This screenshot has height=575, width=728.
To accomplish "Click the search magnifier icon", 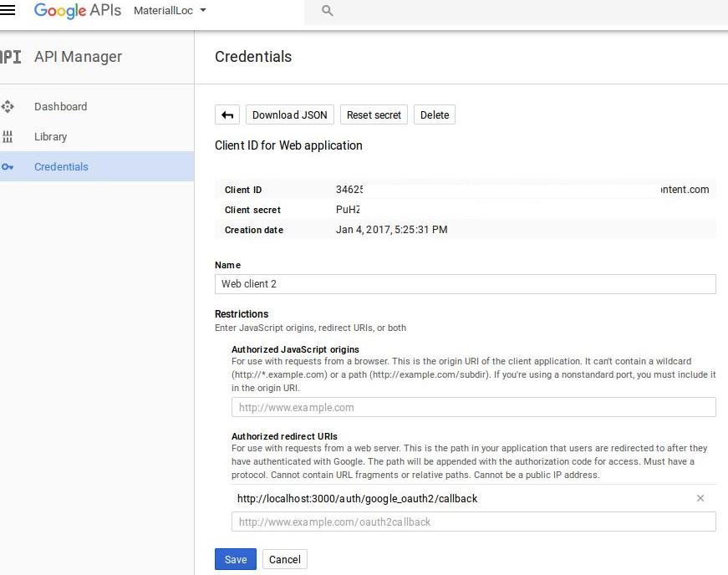I will tap(327, 11).
